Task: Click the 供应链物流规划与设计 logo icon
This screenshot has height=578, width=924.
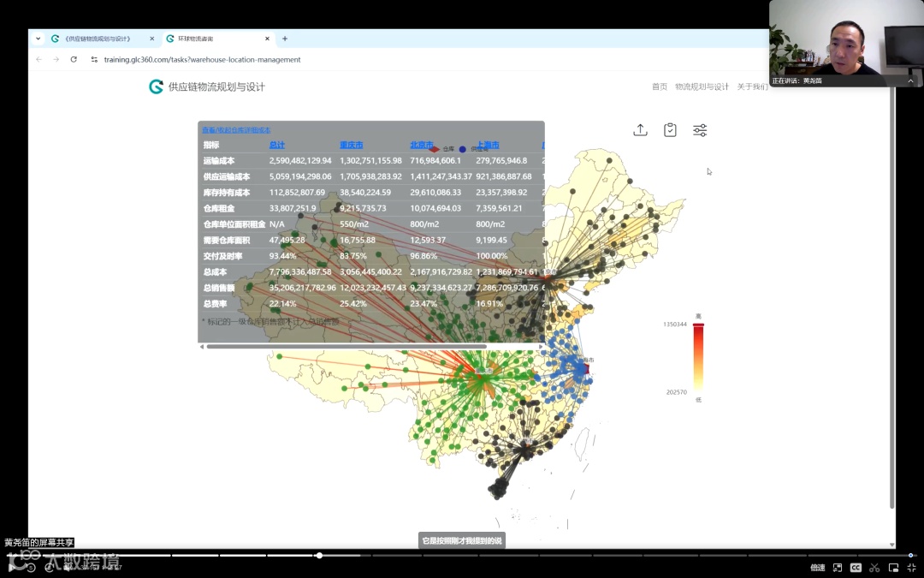Action: [x=156, y=86]
